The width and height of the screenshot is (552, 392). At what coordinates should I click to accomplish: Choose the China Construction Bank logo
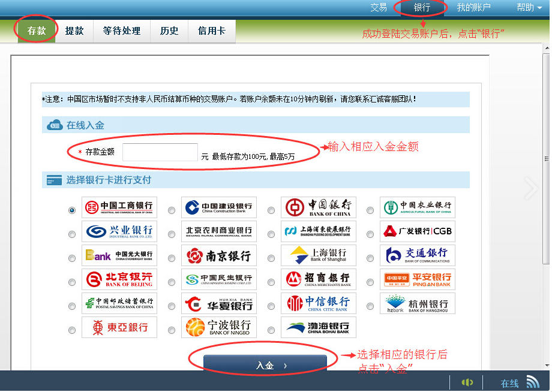pyautogui.click(x=219, y=208)
